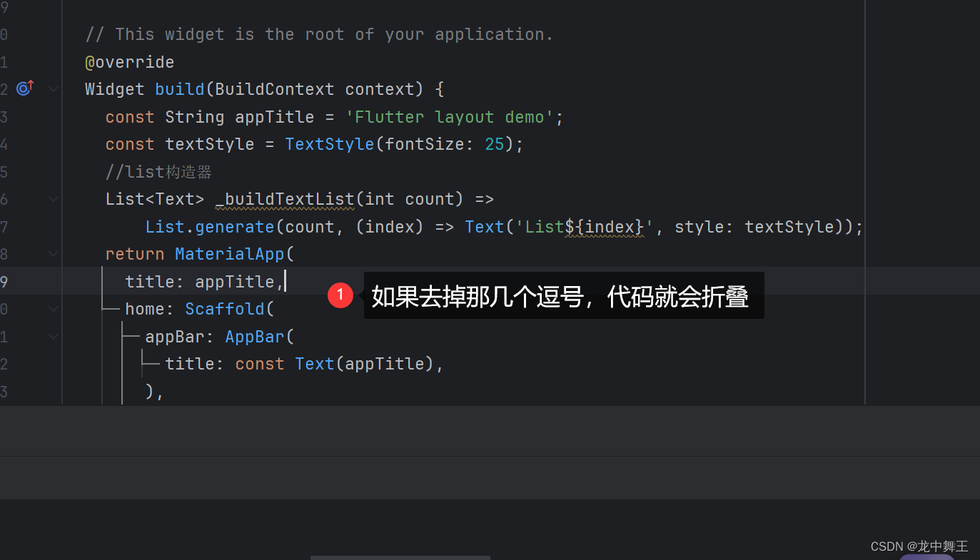This screenshot has height=560, width=980.
Task: Click List.generate call
Action: point(210,227)
